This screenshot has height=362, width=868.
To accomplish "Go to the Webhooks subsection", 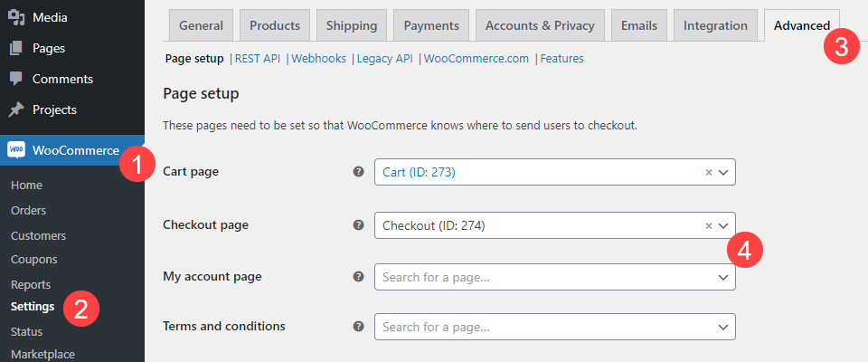I will [x=319, y=59].
